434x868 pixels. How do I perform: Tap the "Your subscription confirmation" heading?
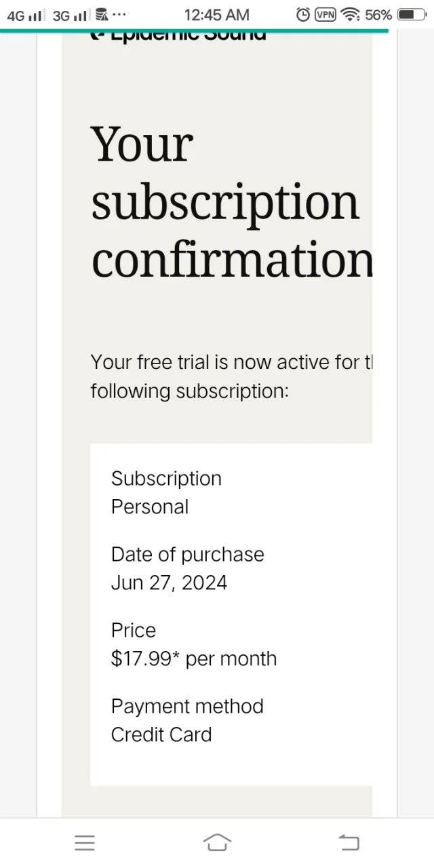tap(232, 202)
